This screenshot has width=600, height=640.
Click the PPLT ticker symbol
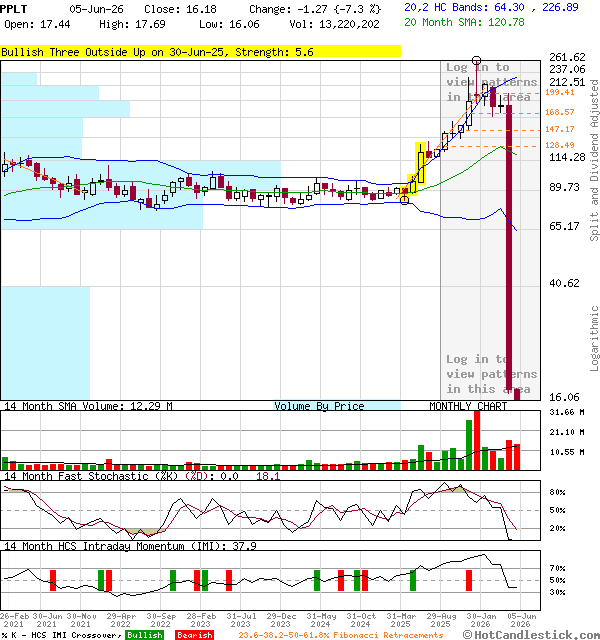click(x=13, y=9)
